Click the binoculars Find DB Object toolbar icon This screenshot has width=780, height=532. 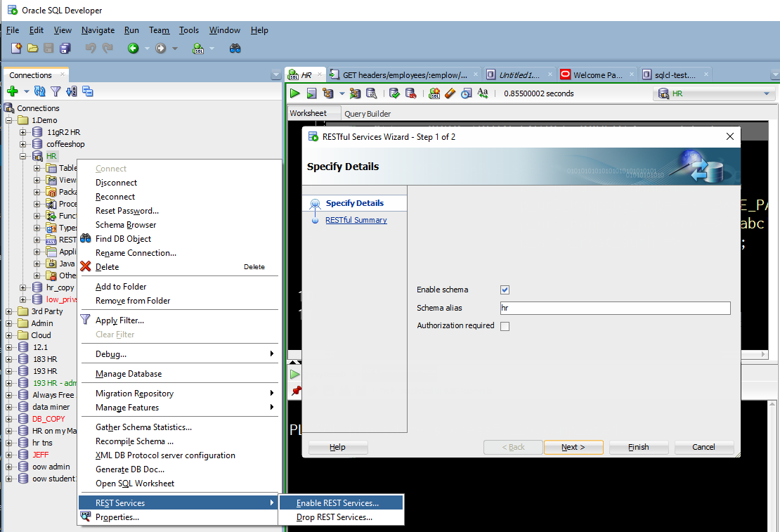point(235,48)
